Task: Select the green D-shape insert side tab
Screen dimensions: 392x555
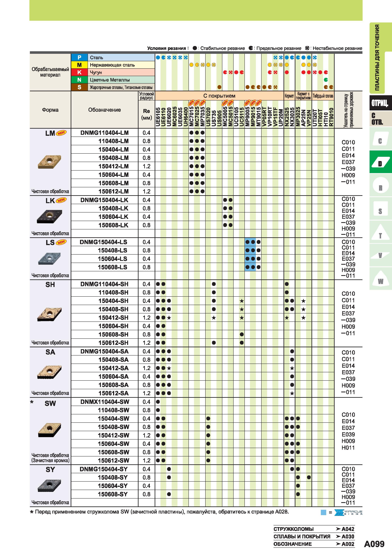Action: pos(380,162)
